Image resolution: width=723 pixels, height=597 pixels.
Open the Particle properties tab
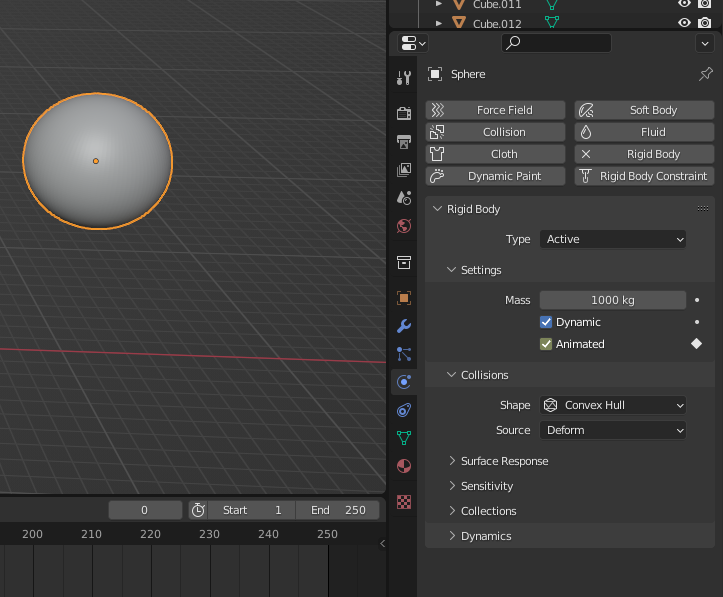(404, 354)
